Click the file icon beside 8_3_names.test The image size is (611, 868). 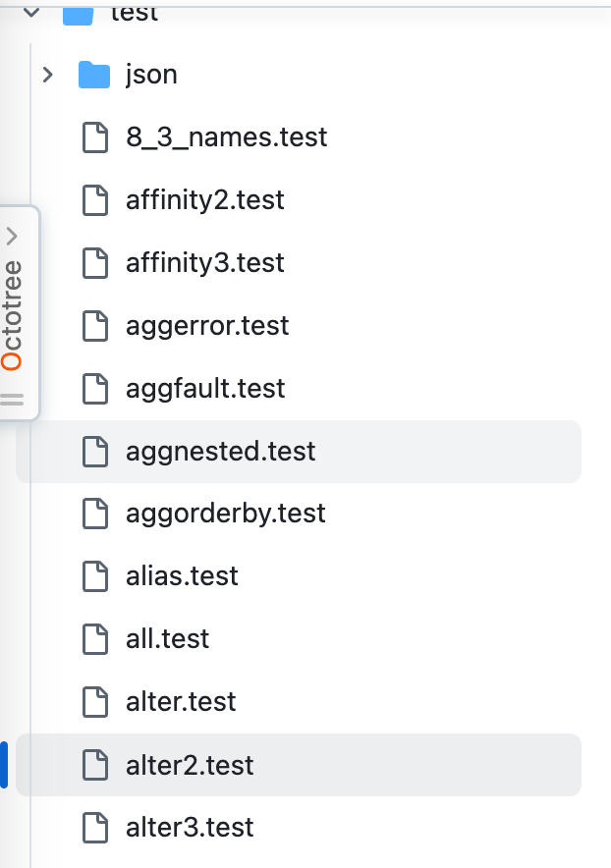(95, 137)
